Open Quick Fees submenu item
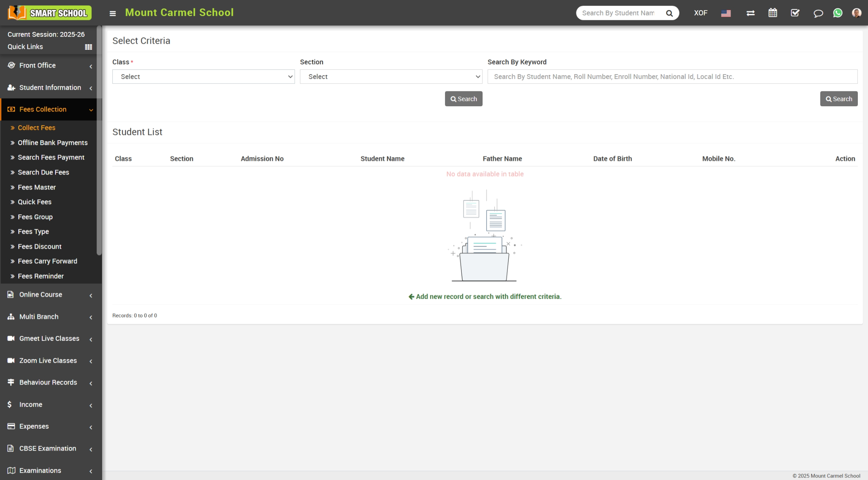 point(35,202)
